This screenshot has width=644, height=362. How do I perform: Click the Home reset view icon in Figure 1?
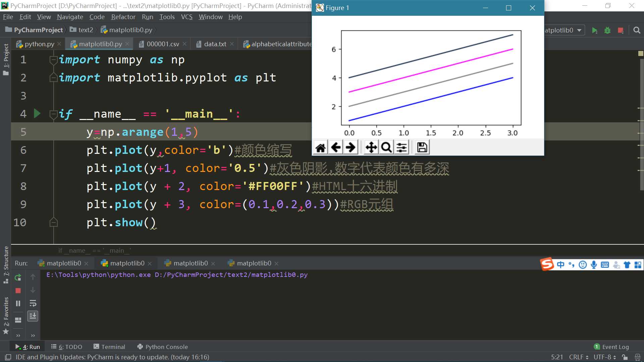321,147
